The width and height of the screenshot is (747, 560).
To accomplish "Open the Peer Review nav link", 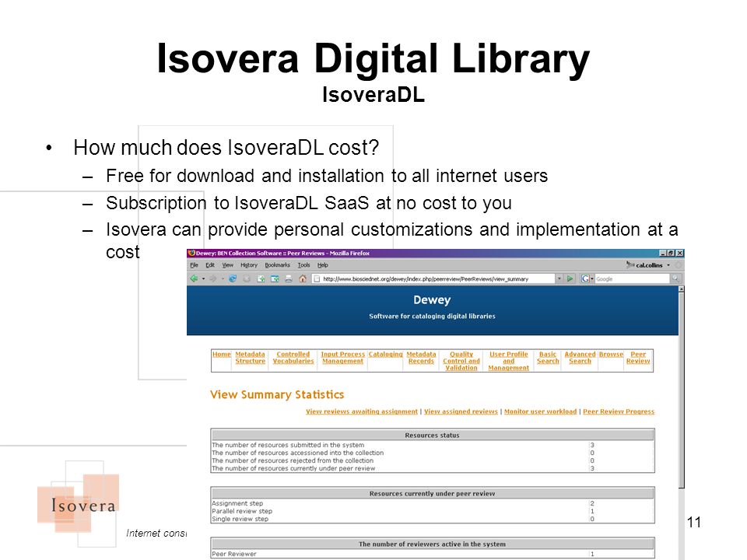I will pos(638,358).
